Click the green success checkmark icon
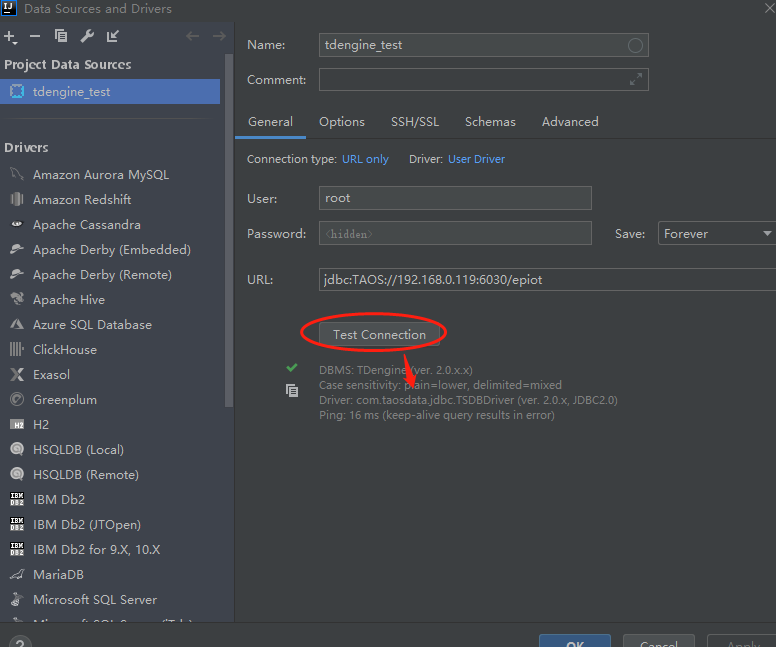776x647 pixels. [x=292, y=367]
